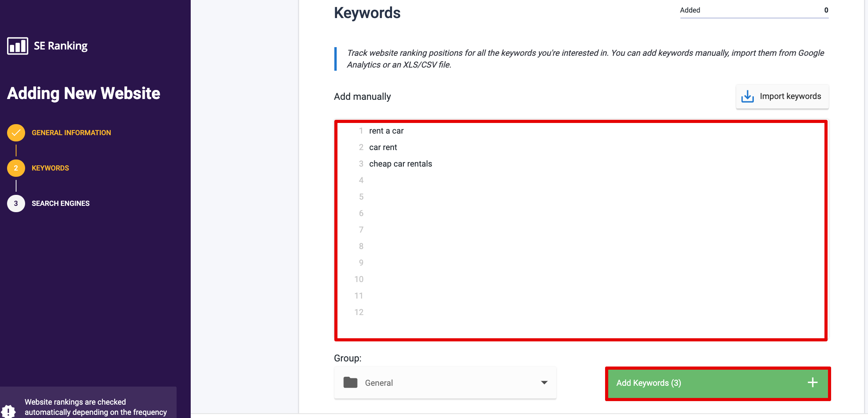This screenshot has height=418, width=868.
Task: Expand the Group dropdown arrow
Action: click(544, 383)
